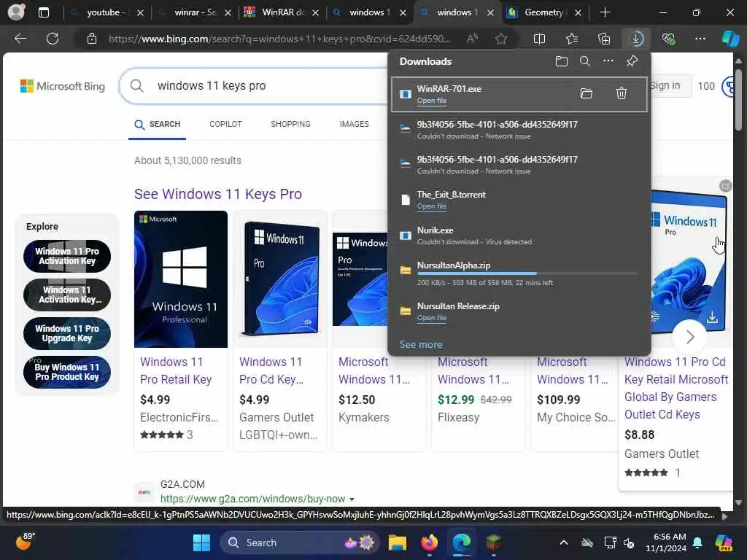Select Windows 11 Pro Activation Key chip
The height and width of the screenshot is (560, 747).
[x=66, y=256]
